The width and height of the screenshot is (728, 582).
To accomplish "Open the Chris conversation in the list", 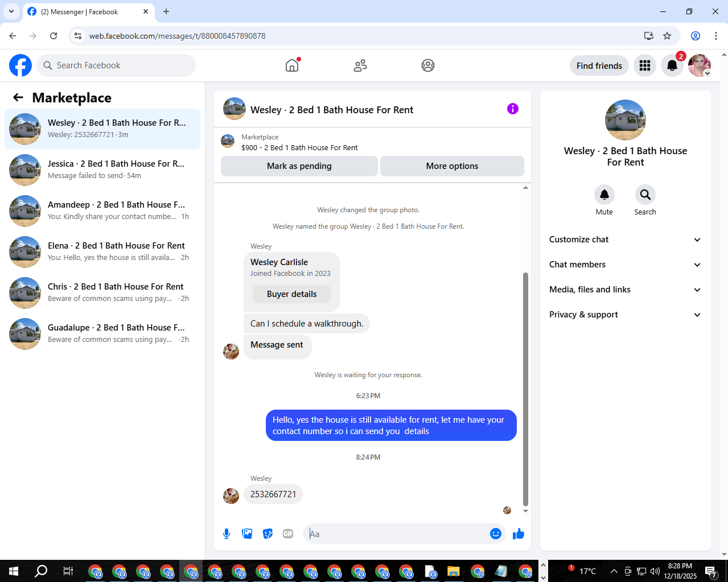I will (102, 293).
